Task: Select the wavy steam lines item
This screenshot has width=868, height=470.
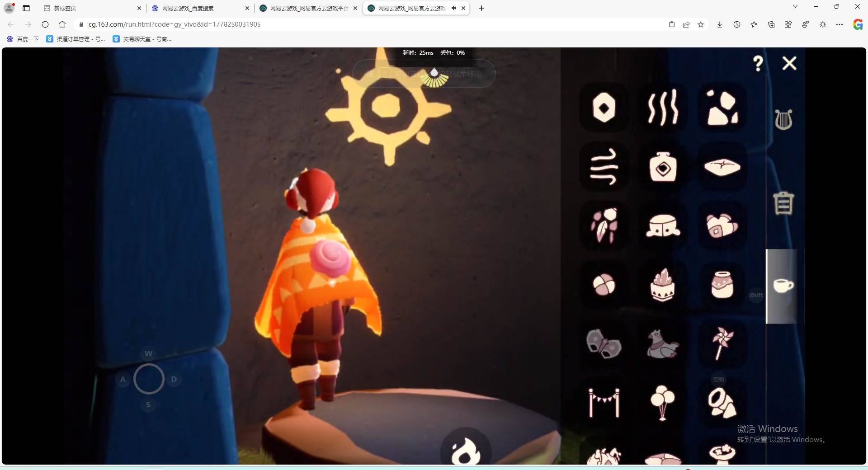Action: 663,108
